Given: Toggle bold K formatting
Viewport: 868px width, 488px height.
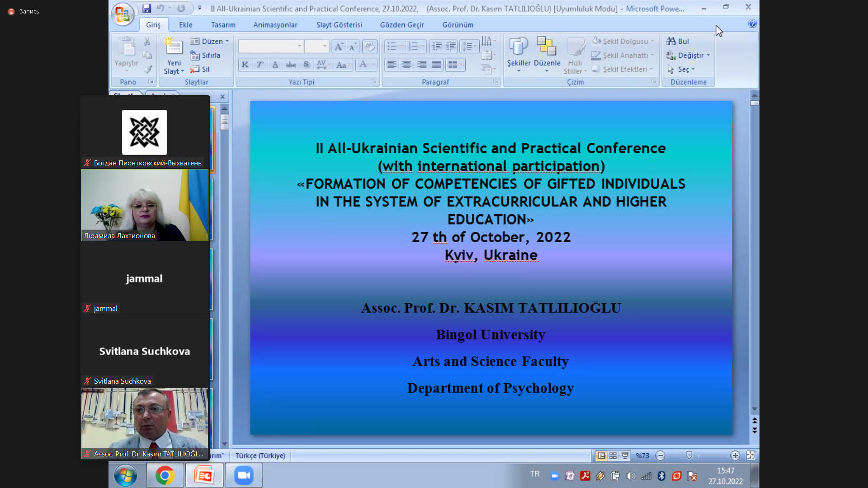Looking at the screenshot, I should (245, 65).
